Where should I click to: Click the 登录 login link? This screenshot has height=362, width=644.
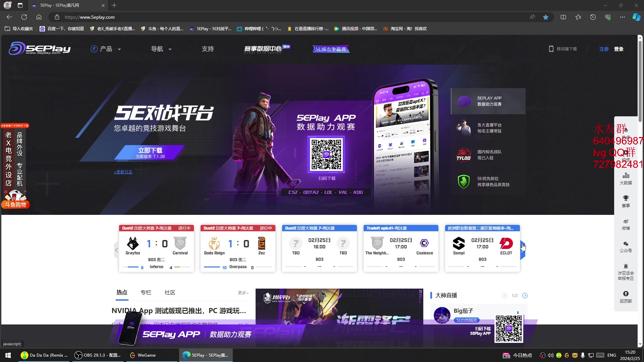coord(619,49)
